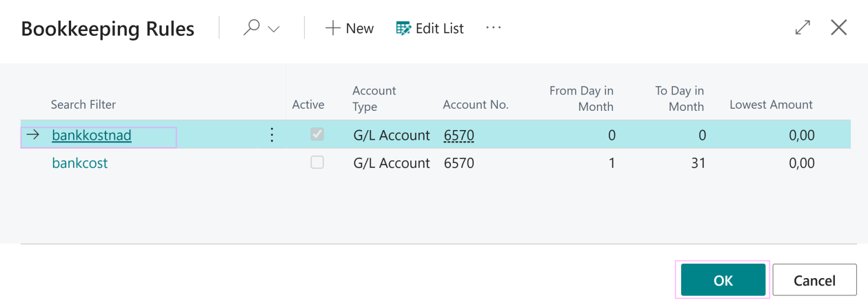Click Account No. 6570 in bankcost row
Screen dimensions: 868x307
[x=459, y=163]
